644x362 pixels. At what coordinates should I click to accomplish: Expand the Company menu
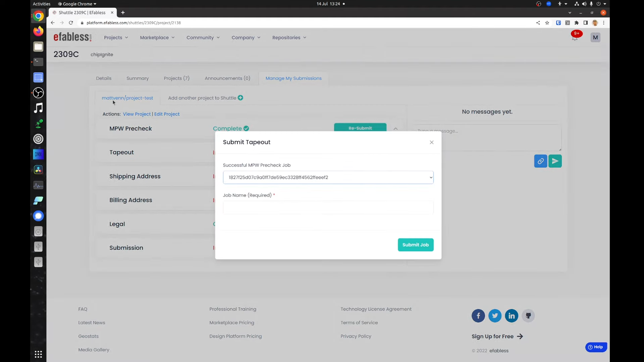click(246, 38)
